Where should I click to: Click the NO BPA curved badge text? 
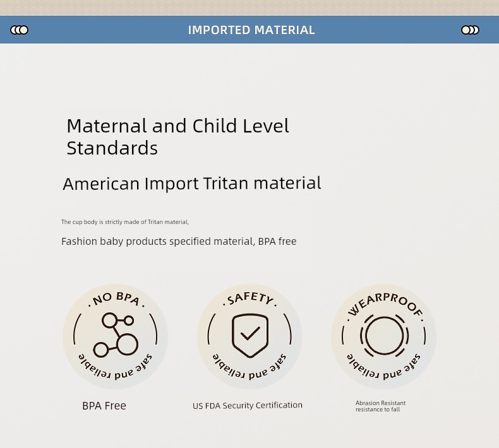point(116,299)
